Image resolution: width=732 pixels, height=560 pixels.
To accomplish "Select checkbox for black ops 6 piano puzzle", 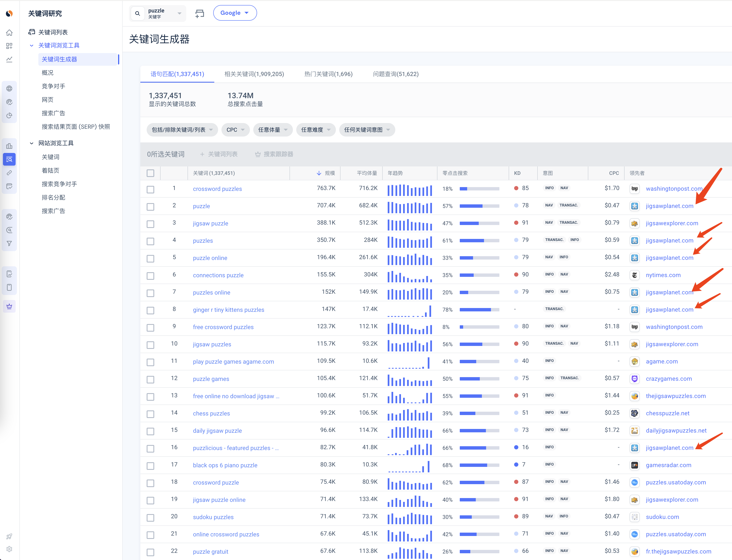I will tap(150, 466).
